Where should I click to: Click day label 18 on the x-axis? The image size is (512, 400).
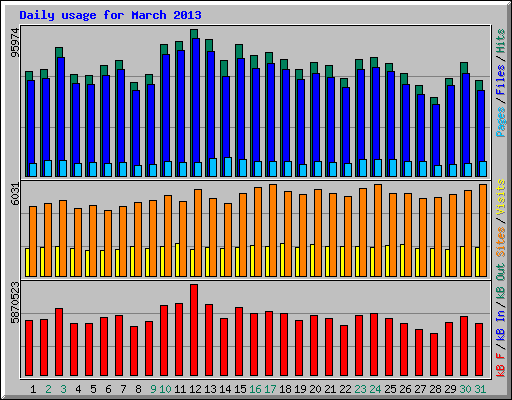[285, 389]
